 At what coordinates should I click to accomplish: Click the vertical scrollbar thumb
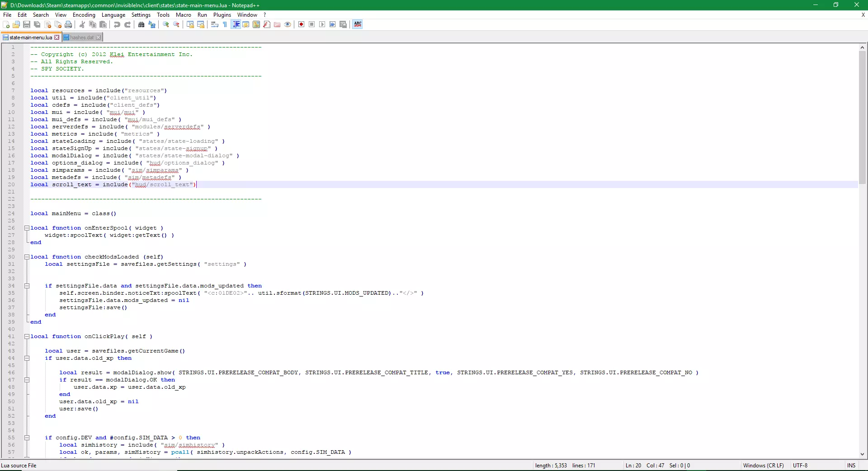pos(862,118)
